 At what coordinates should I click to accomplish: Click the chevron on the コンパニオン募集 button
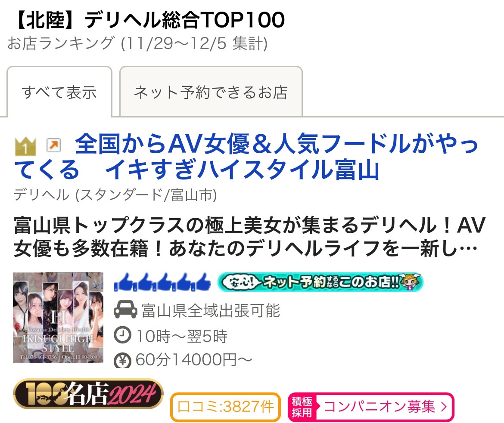pyautogui.click(x=444, y=407)
